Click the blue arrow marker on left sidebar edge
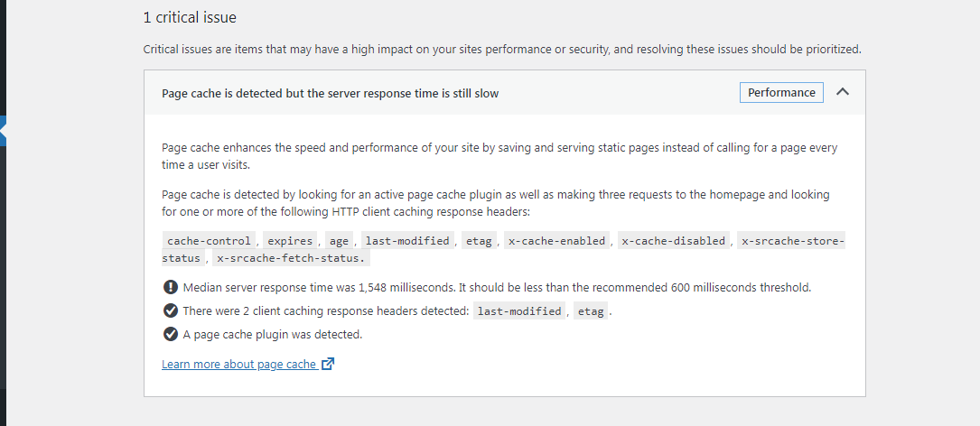Image resolution: width=980 pixels, height=426 pixels. [x=4, y=132]
